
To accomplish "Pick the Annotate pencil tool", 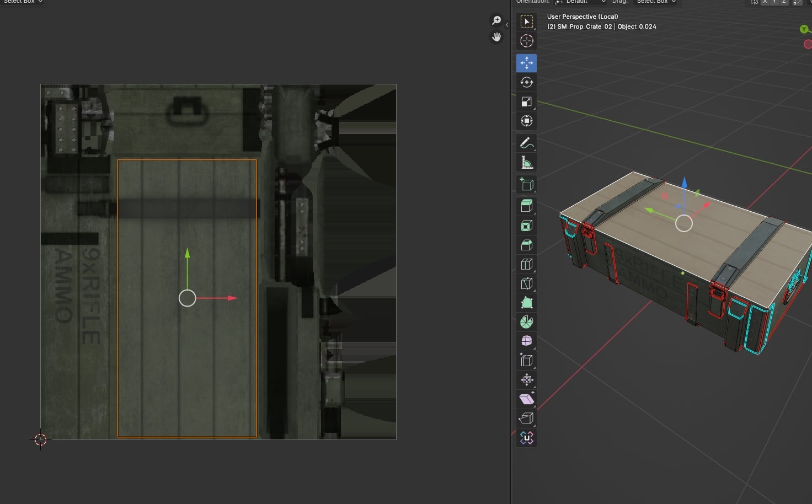I will click(x=526, y=143).
